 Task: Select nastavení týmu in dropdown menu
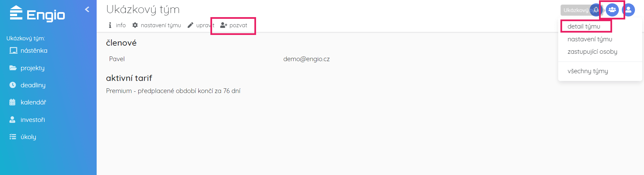point(590,39)
